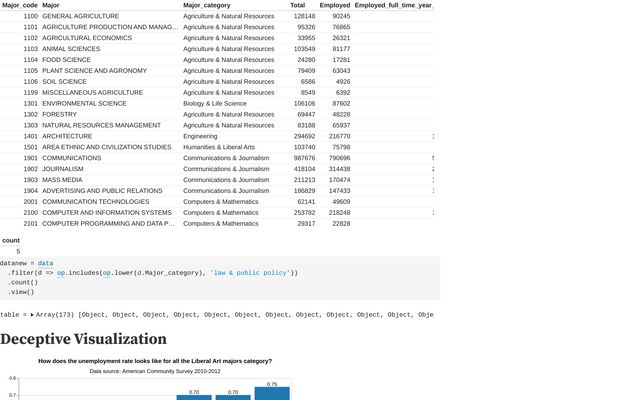Click the ARCHITECTURE major cell
This screenshot has width=640, height=400.
(67, 136)
